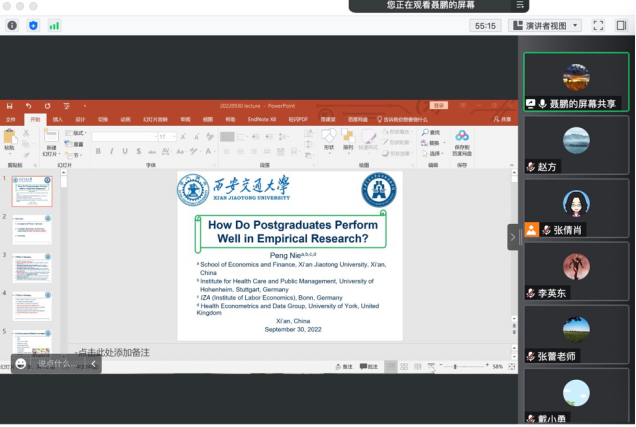Type in the 说点什么 chat field
Image resolution: width=636 pixels, height=427 pixels.
point(57,364)
